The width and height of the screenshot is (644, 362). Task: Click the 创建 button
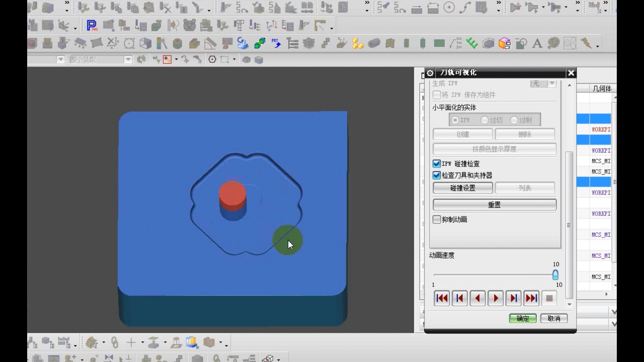point(463,134)
